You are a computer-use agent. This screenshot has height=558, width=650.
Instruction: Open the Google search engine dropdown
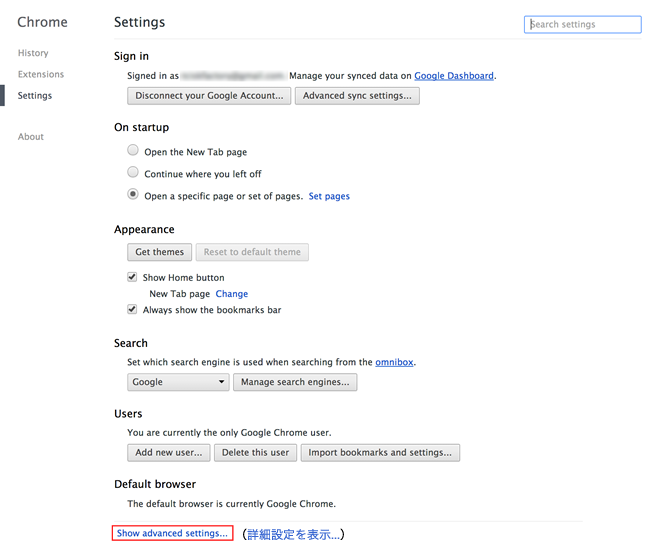(x=178, y=382)
